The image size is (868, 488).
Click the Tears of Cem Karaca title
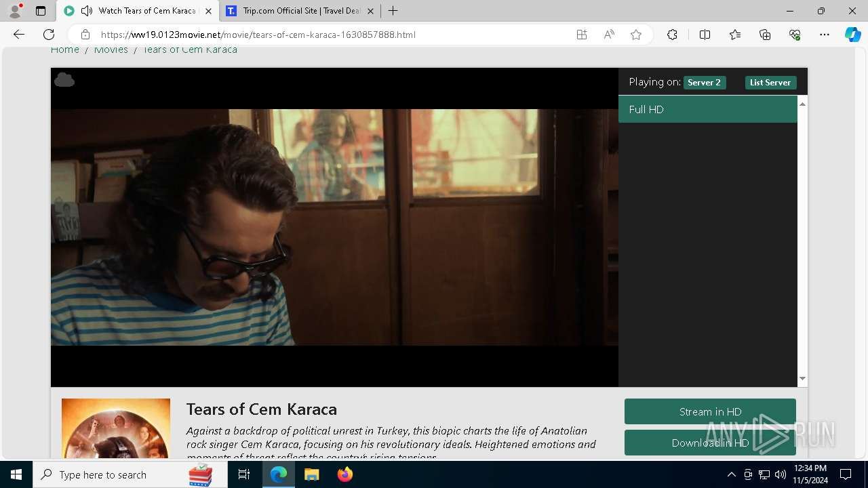262,409
